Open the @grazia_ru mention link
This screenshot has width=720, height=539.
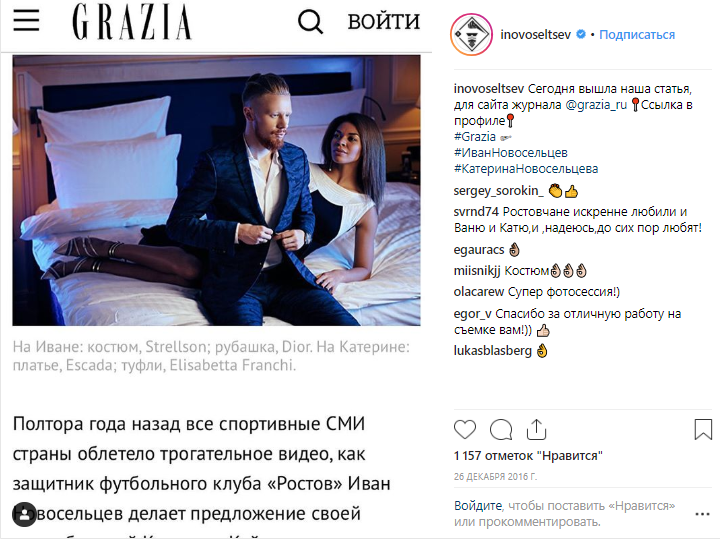point(596,105)
